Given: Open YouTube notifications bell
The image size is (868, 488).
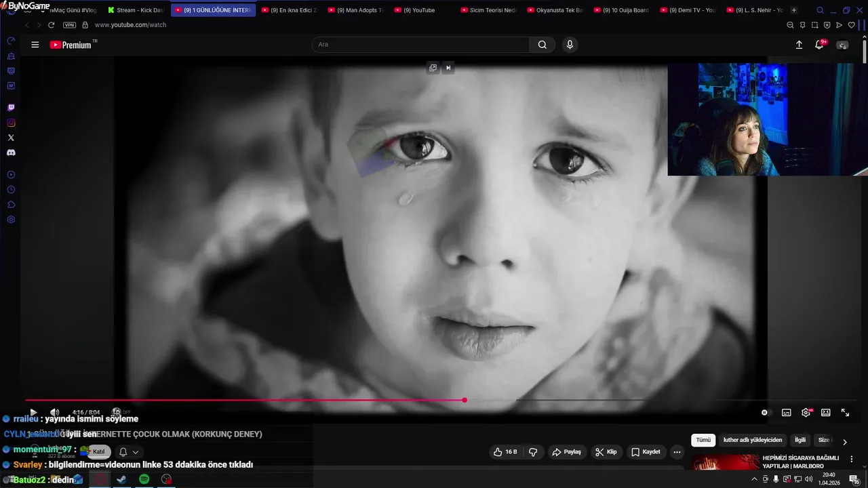Looking at the screenshot, I should click(x=819, y=45).
